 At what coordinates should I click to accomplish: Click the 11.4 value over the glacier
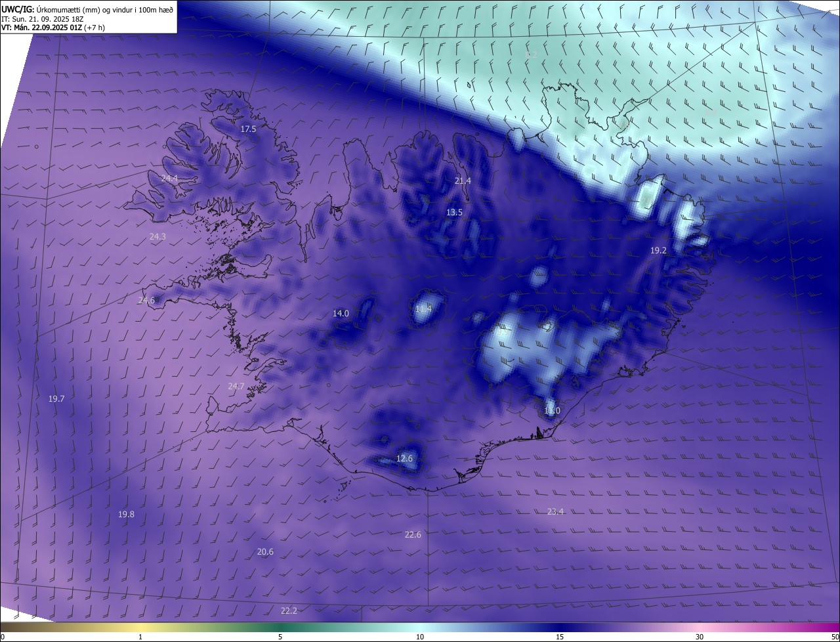423,308
